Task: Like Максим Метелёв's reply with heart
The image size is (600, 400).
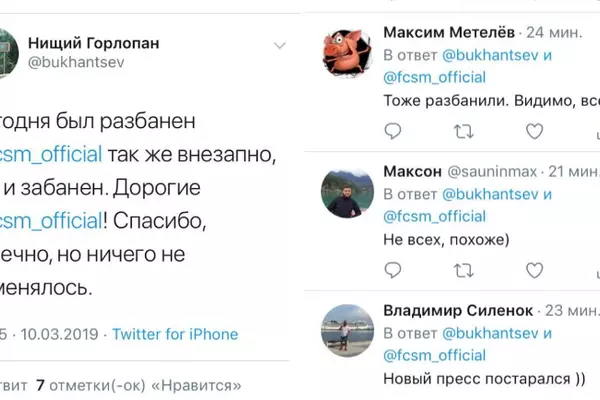Action: point(537,131)
